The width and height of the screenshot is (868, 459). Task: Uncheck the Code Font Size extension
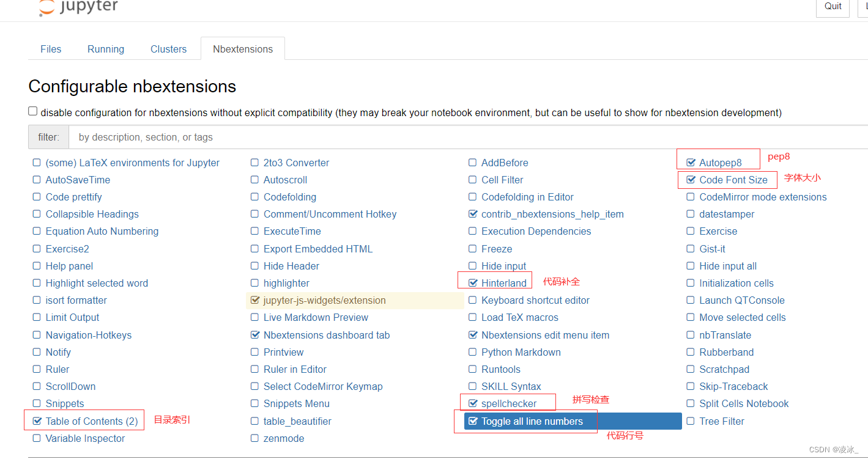click(691, 180)
